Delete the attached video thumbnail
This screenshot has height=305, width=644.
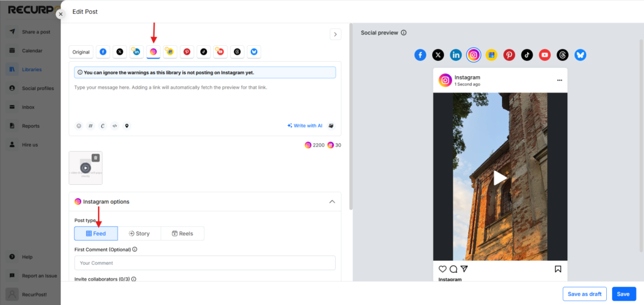(96, 158)
